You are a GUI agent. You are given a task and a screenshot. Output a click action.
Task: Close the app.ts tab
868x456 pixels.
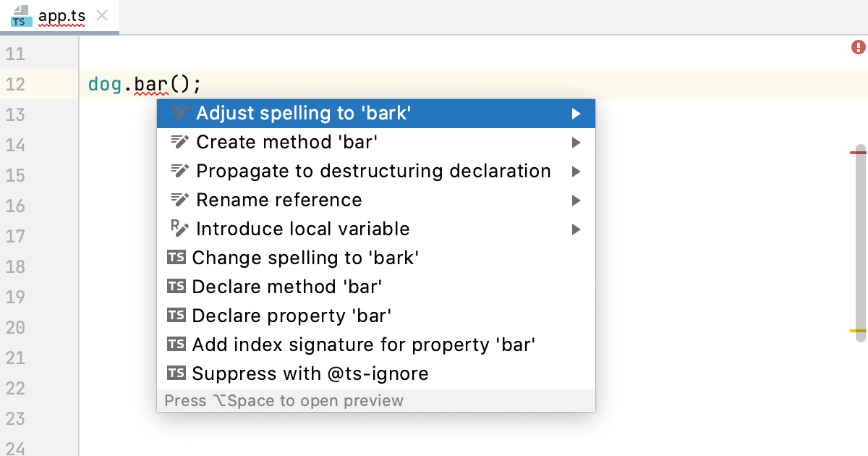click(x=101, y=16)
